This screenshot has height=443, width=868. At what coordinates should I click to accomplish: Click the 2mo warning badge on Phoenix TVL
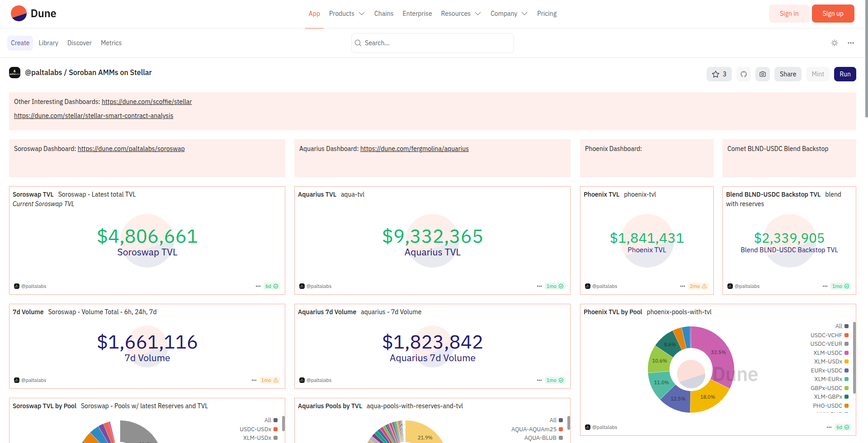[x=698, y=286]
